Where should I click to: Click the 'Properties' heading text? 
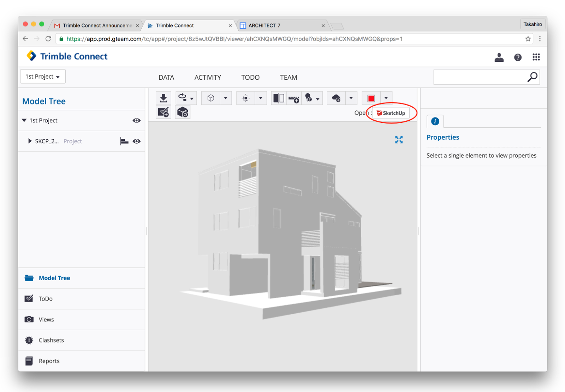[x=443, y=137]
